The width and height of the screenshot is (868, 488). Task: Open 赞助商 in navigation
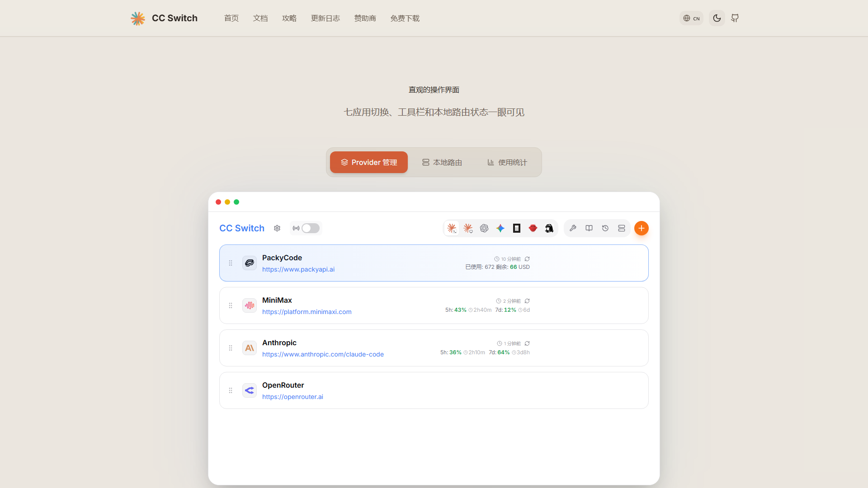(365, 18)
